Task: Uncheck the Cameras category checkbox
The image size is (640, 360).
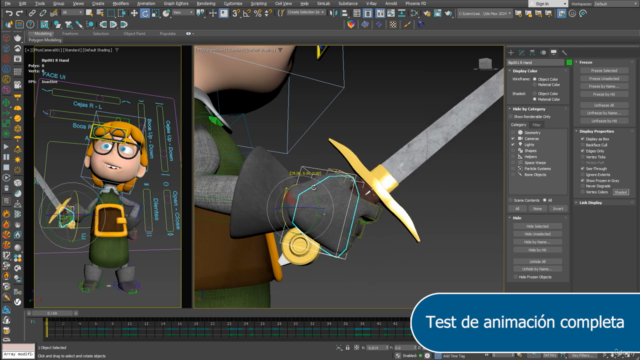Action: (513, 139)
